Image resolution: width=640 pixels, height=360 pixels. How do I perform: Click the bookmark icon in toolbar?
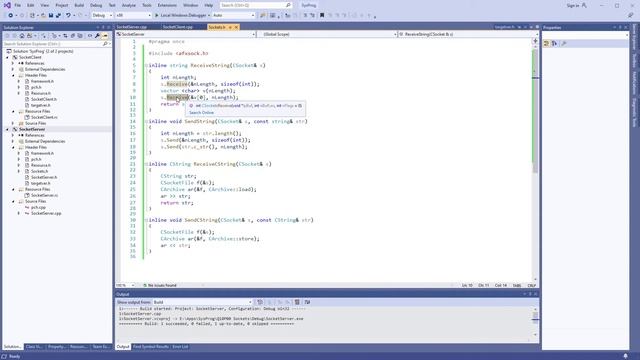[322, 15]
